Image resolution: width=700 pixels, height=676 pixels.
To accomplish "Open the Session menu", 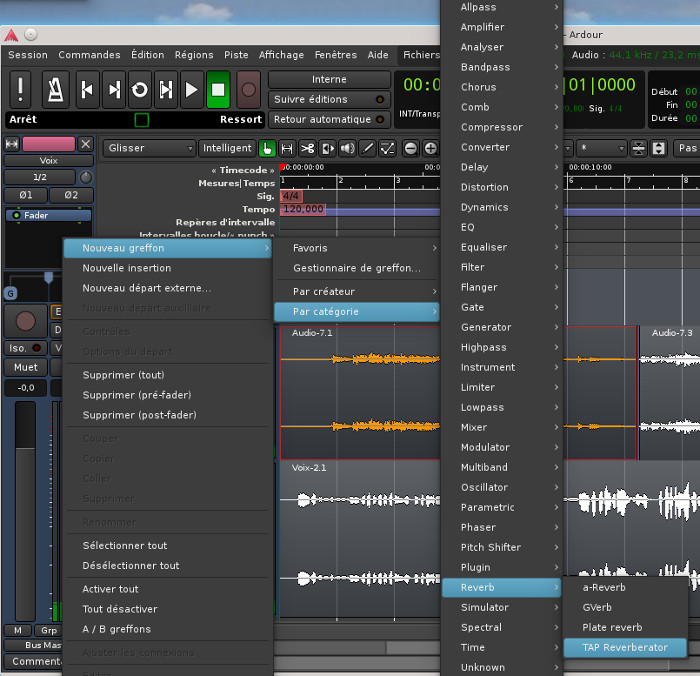I will pyautogui.click(x=27, y=55).
